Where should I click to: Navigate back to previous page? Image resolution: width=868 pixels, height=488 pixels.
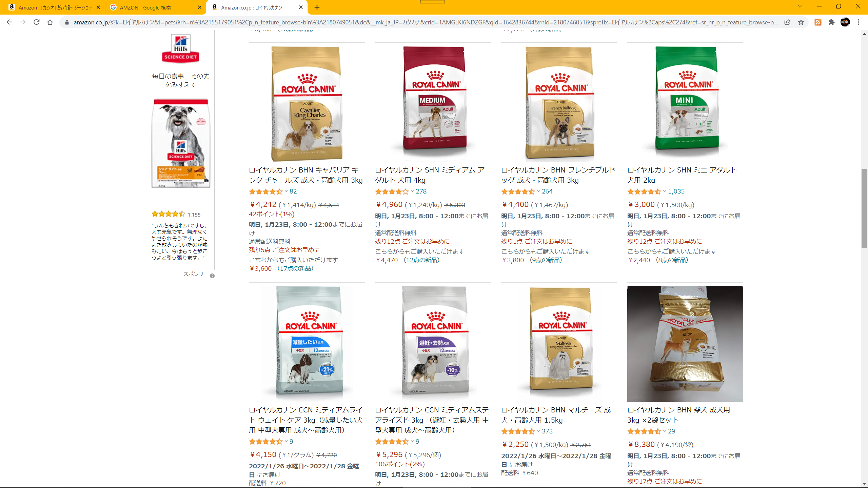[9, 22]
